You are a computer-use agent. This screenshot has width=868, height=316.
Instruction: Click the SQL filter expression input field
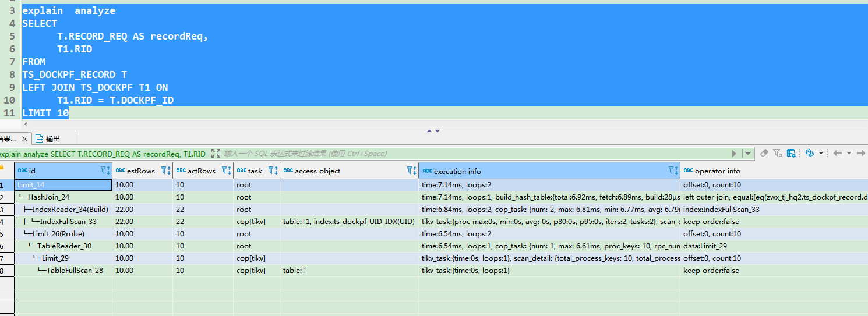(x=466, y=154)
